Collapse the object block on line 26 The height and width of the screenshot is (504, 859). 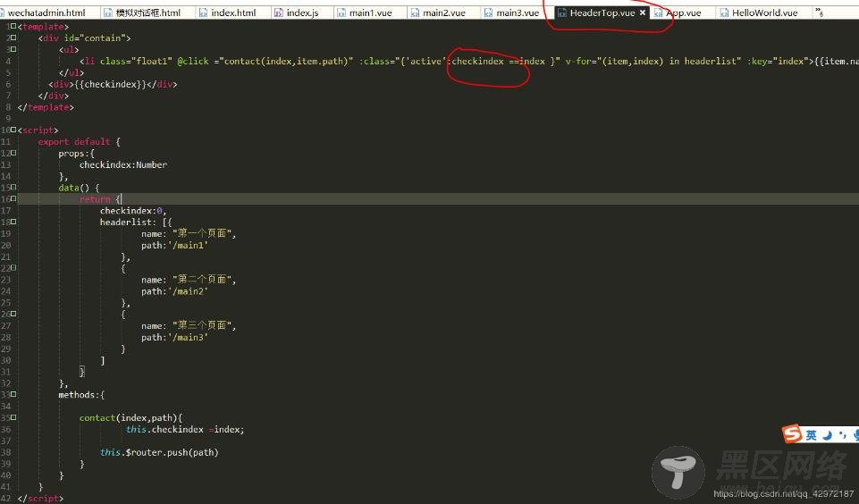(x=13, y=314)
